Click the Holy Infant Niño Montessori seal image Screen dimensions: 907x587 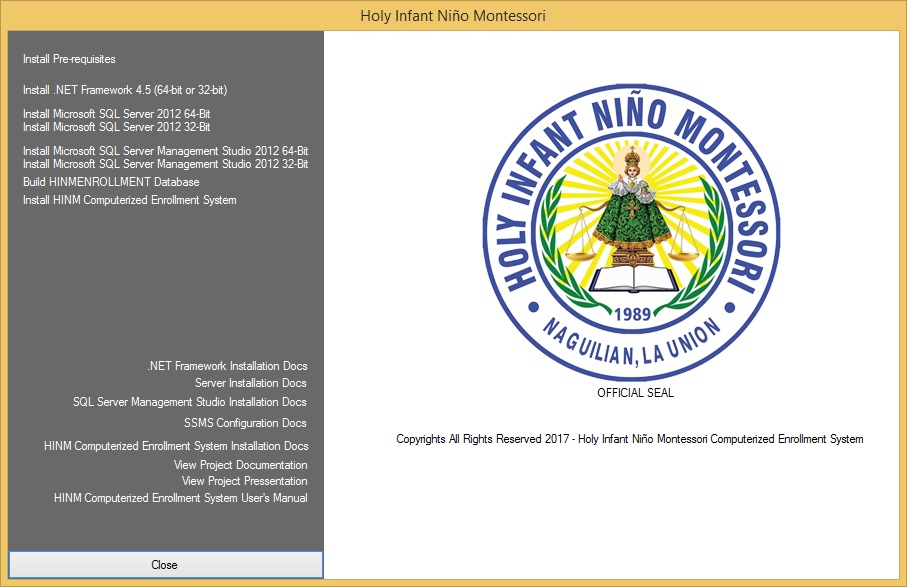632,232
